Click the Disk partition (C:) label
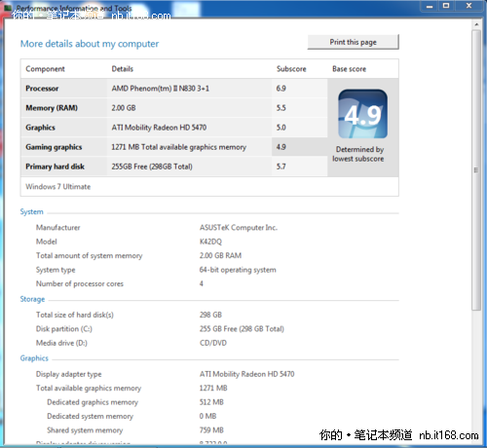This screenshot has width=487, height=448. [64, 329]
